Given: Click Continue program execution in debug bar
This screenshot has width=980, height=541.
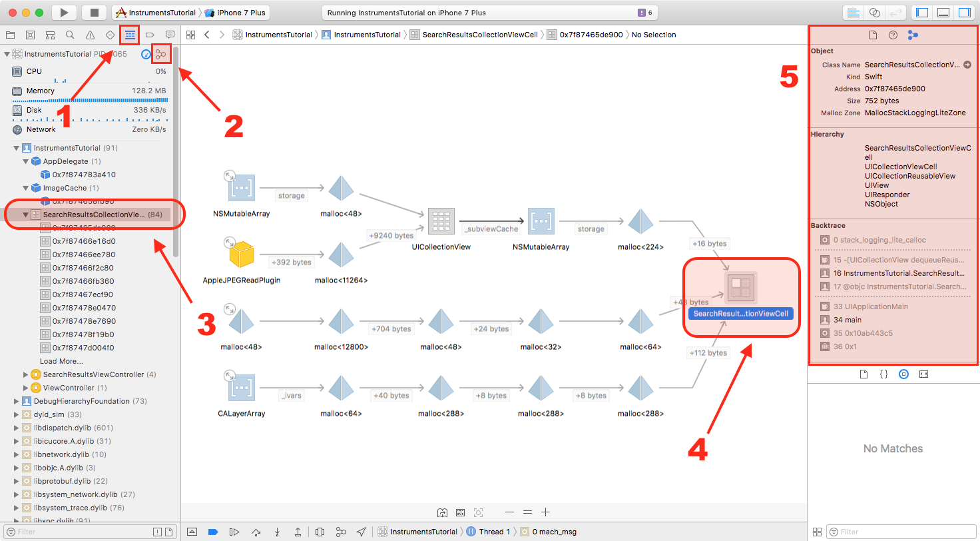Looking at the screenshot, I should (234, 532).
